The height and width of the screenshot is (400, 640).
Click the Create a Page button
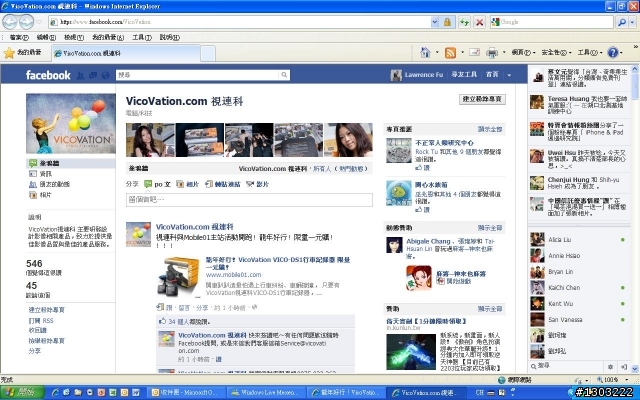(x=482, y=99)
